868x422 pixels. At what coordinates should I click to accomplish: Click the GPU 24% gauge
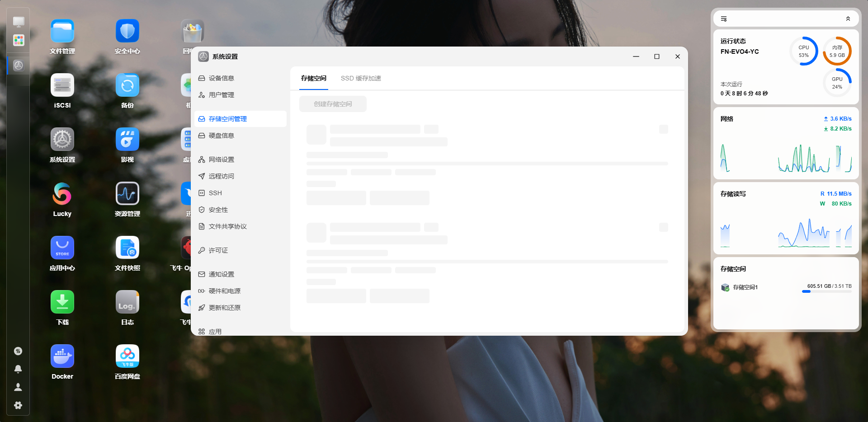837,83
